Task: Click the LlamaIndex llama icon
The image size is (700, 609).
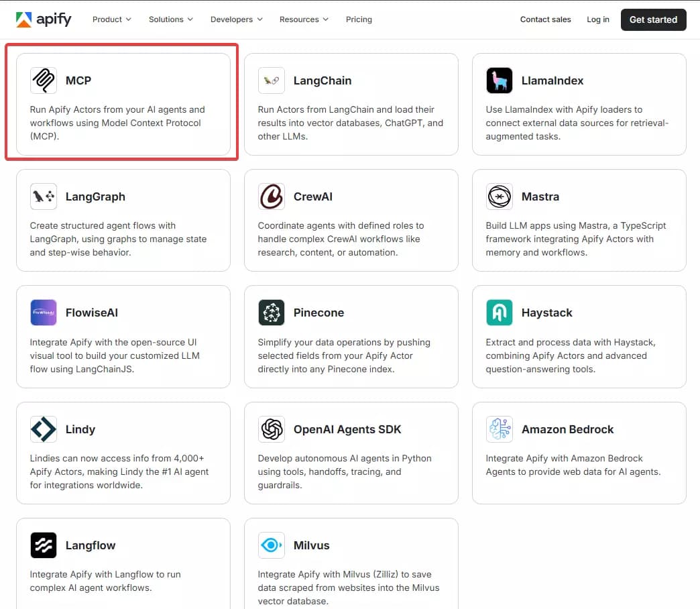Action: pyautogui.click(x=499, y=80)
